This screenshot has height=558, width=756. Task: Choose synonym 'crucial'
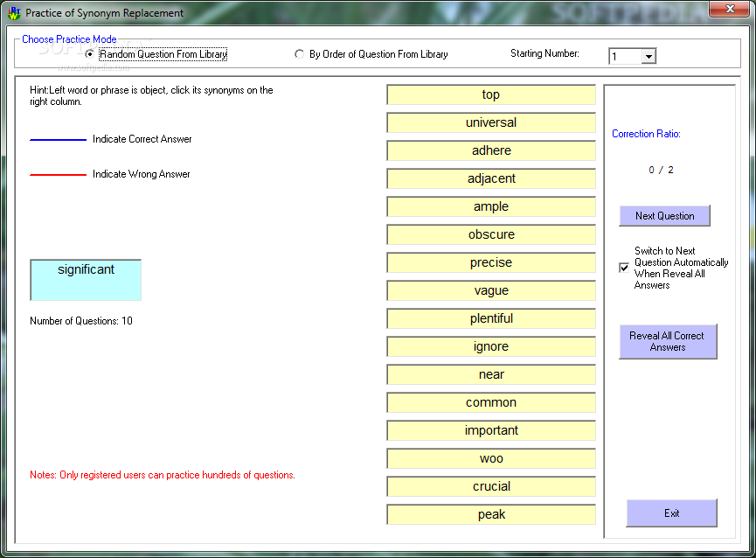pos(491,486)
